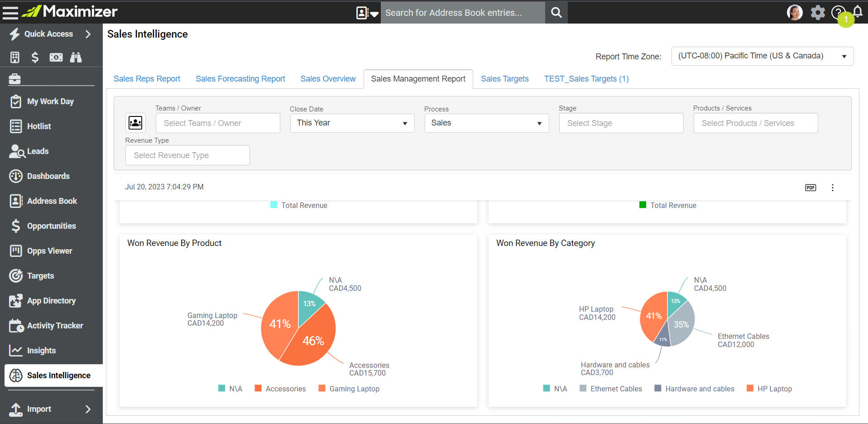Open the help question mark icon
The width and height of the screenshot is (868, 424).
click(x=838, y=12)
